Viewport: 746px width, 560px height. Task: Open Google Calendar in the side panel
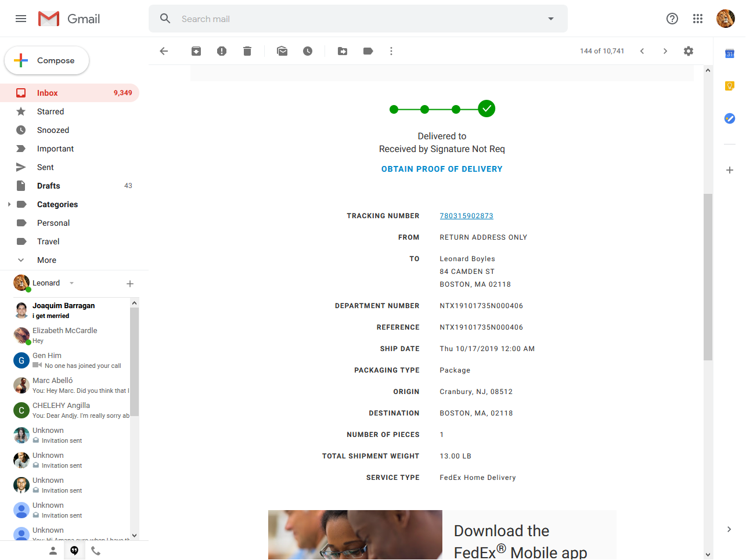[x=730, y=54]
